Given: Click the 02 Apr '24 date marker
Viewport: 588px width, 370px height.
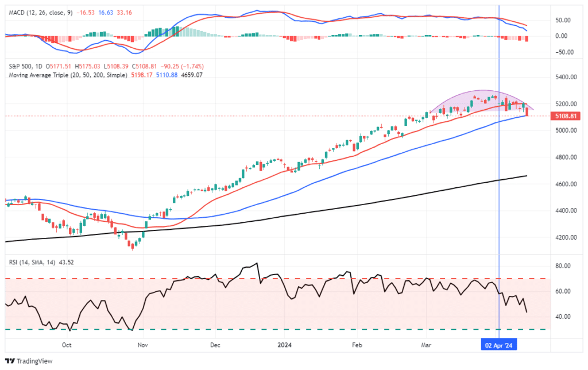Looking at the screenshot, I should pyautogui.click(x=499, y=345).
